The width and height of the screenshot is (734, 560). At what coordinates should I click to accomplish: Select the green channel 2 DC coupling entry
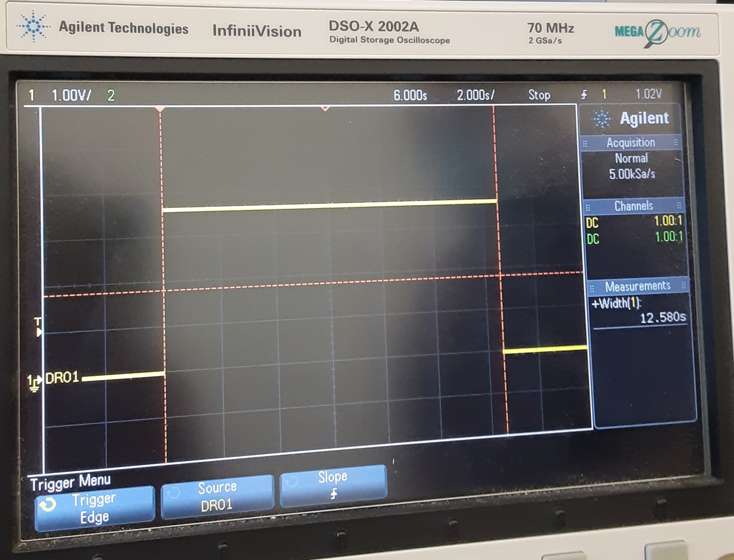click(x=593, y=239)
